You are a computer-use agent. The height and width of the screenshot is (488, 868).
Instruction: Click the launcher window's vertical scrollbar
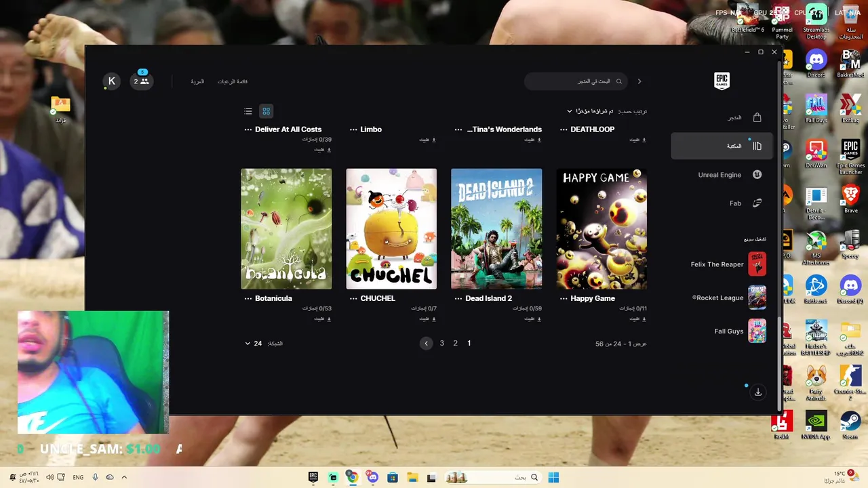coord(779,363)
